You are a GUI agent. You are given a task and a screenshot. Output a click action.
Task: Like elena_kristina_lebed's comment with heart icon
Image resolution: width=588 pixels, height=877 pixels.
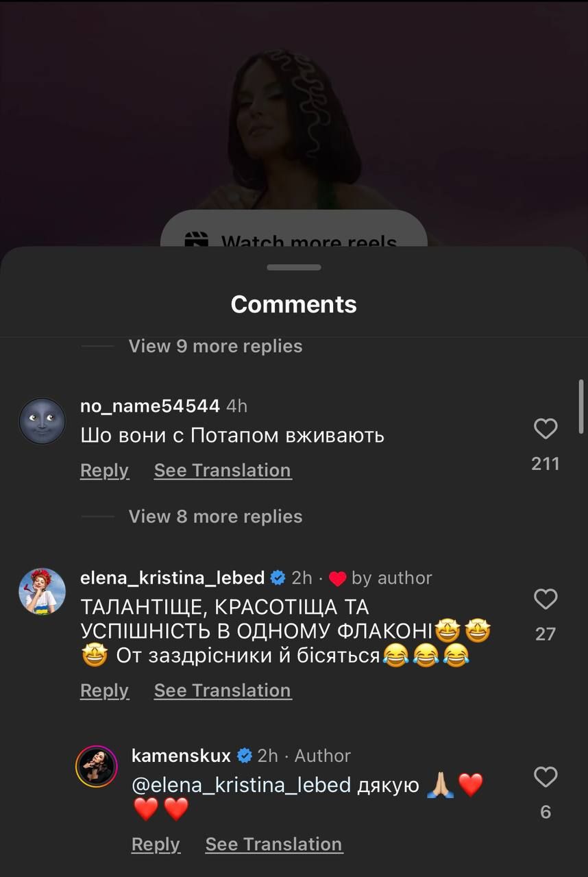[546, 600]
